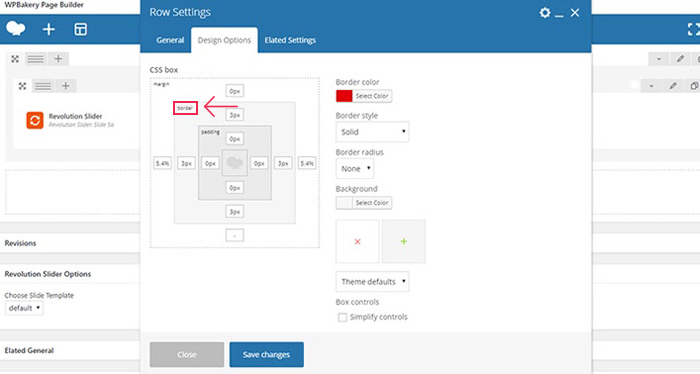Add background image with green plus
Viewport: 700px width, 374px height.
point(404,241)
